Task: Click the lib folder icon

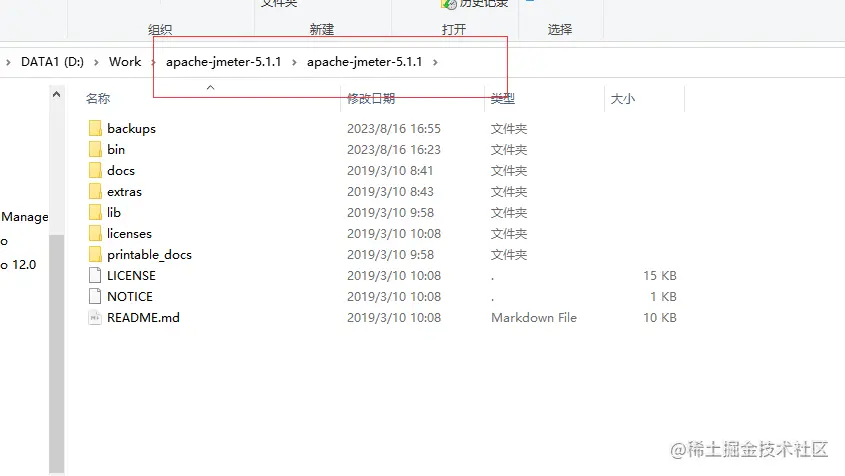Action: click(95, 212)
